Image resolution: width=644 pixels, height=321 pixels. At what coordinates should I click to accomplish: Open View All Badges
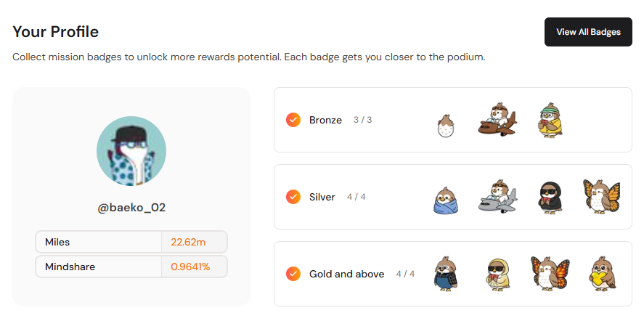[588, 32]
